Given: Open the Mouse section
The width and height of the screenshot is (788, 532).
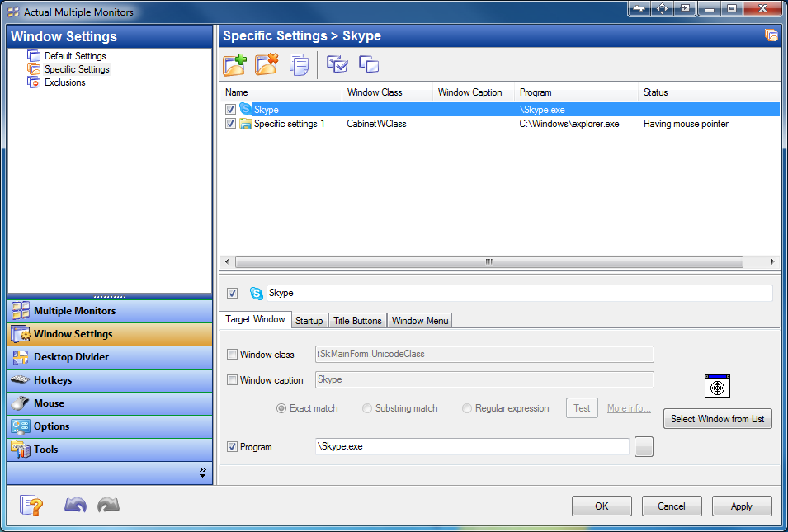Looking at the screenshot, I should (x=110, y=403).
